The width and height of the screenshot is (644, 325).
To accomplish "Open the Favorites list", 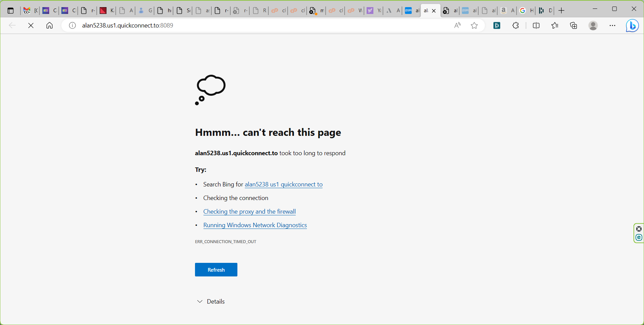I will [555, 25].
